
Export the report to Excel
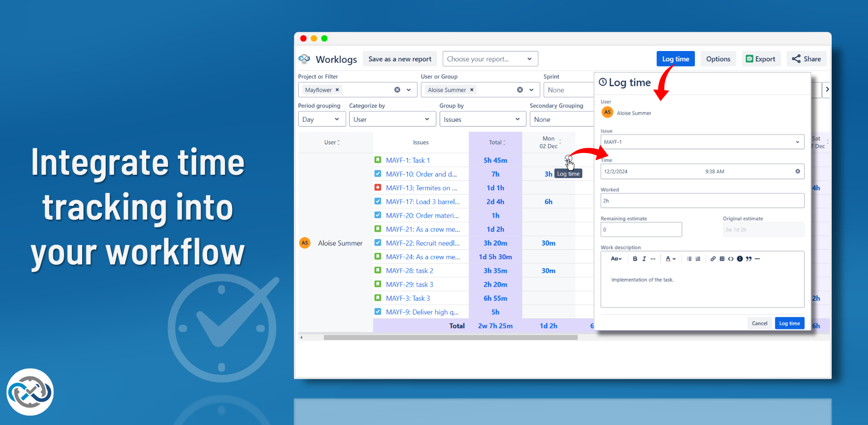(760, 59)
